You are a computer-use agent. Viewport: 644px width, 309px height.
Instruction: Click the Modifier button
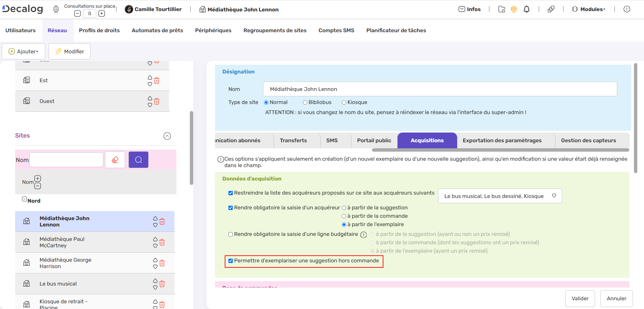pos(69,51)
